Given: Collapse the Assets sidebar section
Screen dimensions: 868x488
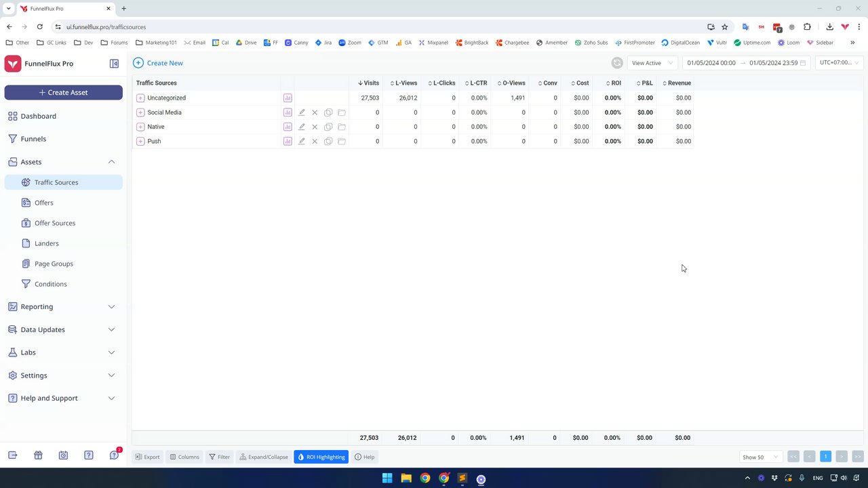Looking at the screenshot, I should (x=111, y=162).
